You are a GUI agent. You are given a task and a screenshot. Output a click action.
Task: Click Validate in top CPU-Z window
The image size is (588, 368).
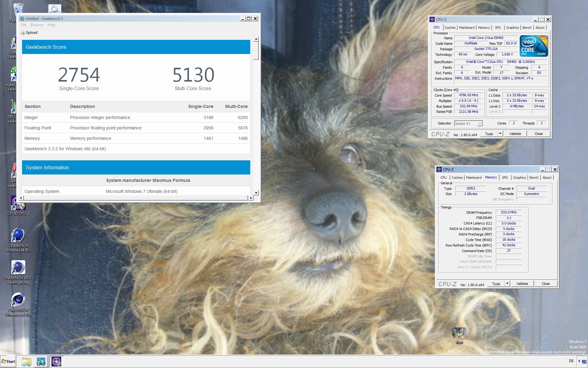(515, 134)
